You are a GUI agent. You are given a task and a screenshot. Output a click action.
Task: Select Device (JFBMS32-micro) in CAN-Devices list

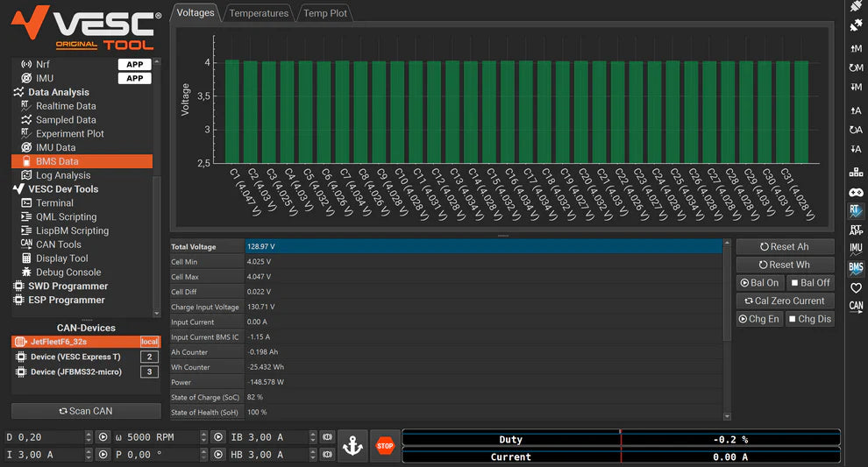(77, 372)
